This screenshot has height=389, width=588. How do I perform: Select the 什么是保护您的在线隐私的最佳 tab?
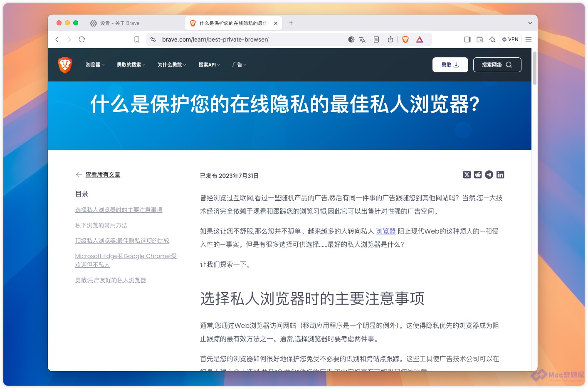[233, 23]
